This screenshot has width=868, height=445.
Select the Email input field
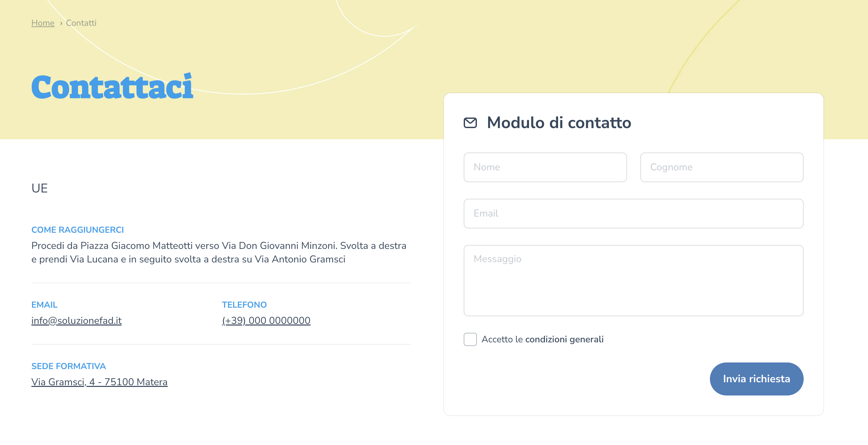633,213
